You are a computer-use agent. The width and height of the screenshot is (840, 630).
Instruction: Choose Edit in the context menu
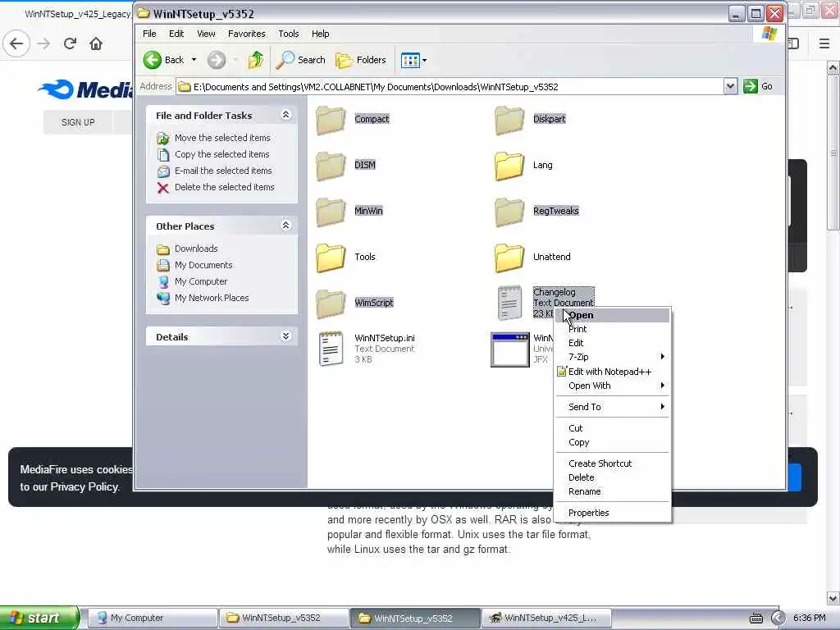[x=612, y=344]
